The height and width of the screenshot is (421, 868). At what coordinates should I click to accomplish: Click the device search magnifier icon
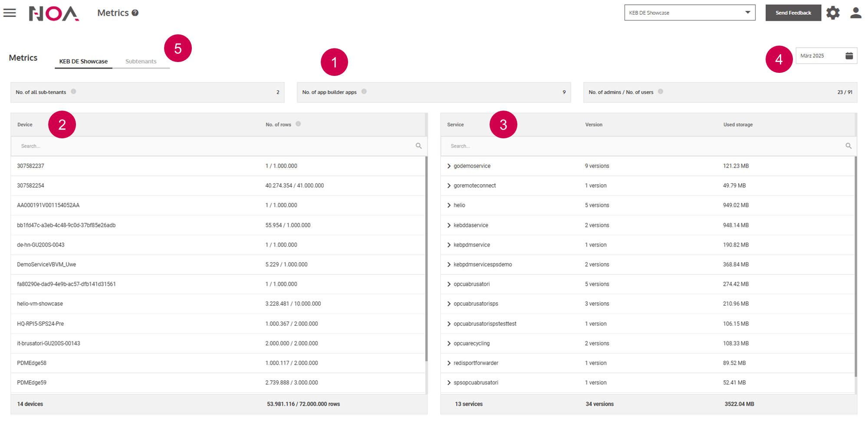point(418,146)
